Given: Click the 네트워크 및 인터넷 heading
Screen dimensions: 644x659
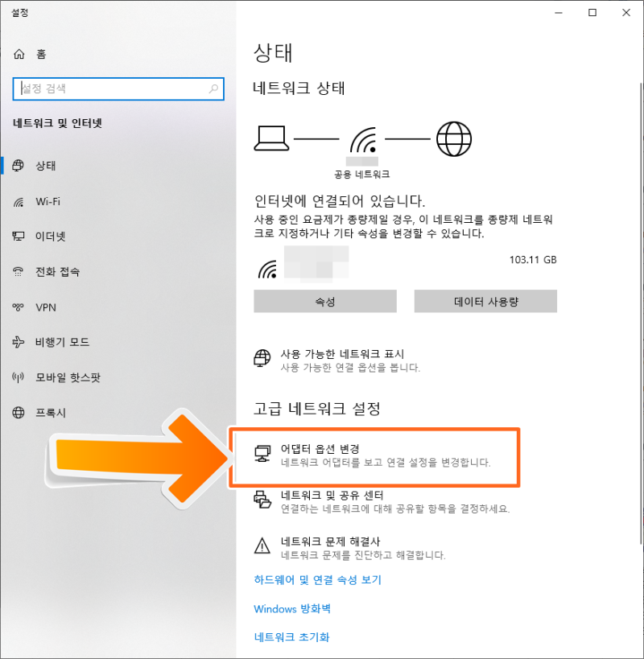Looking at the screenshot, I should [x=58, y=123].
